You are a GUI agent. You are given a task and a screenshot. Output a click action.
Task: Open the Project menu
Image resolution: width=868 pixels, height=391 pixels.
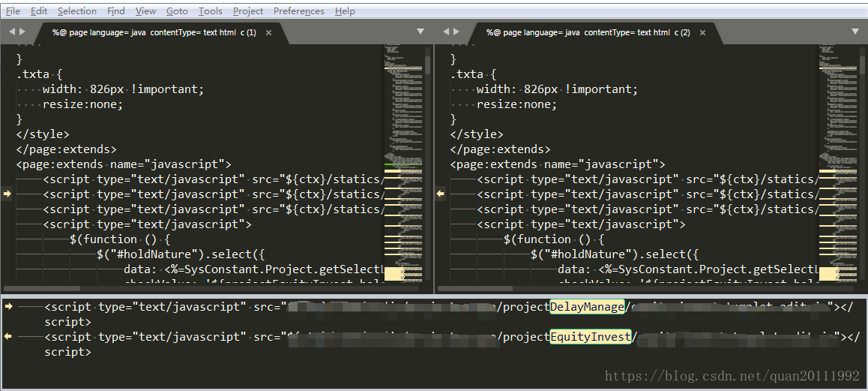248,11
